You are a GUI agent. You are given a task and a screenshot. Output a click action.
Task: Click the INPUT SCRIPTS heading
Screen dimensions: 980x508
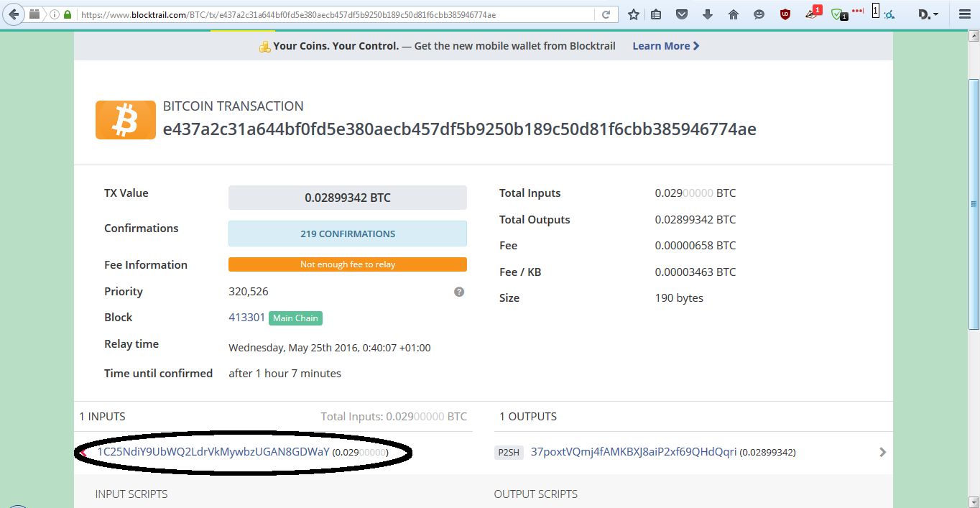point(131,494)
